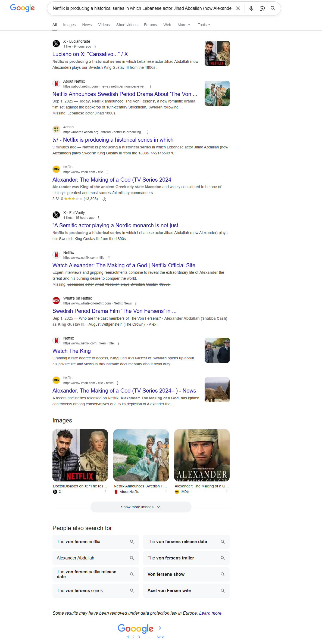Switch to the Forums tab
Image resolution: width=322 pixels, height=644 pixels.
(150, 25)
